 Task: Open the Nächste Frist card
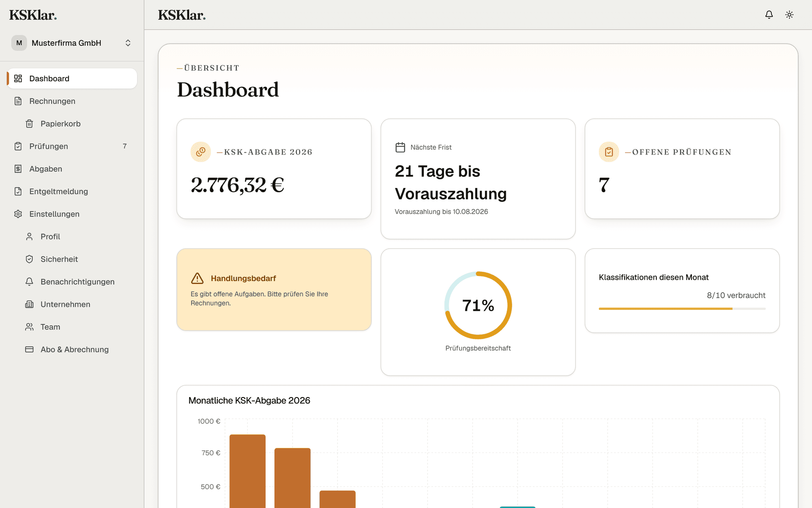point(478,179)
